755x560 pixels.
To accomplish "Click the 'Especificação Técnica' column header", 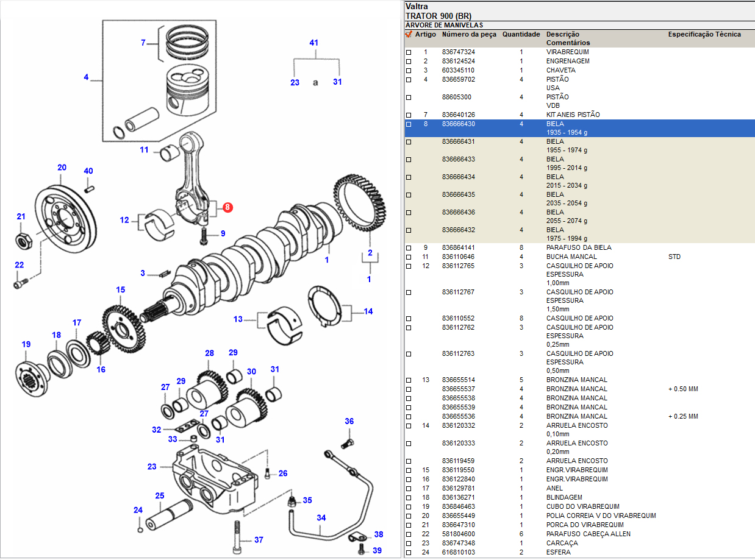I will coord(704,35).
